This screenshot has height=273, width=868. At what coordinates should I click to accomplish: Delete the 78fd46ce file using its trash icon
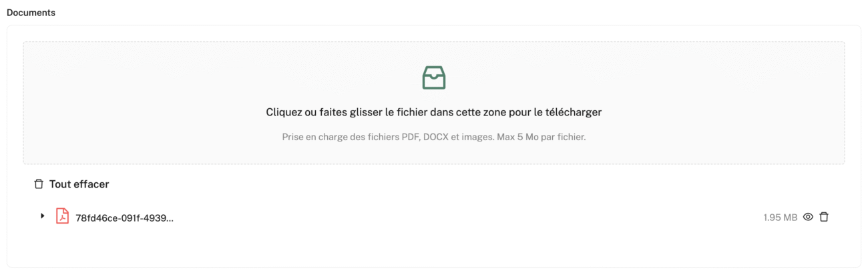click(x=824, y=217)
